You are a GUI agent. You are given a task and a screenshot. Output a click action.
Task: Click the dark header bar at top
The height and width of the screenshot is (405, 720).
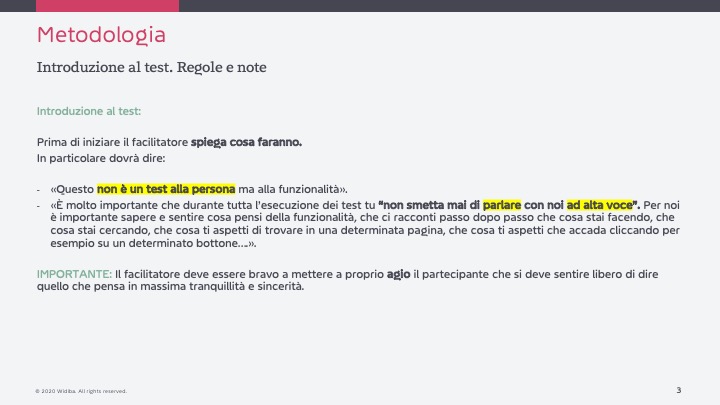pyautogui.click(x=450, y=6)
